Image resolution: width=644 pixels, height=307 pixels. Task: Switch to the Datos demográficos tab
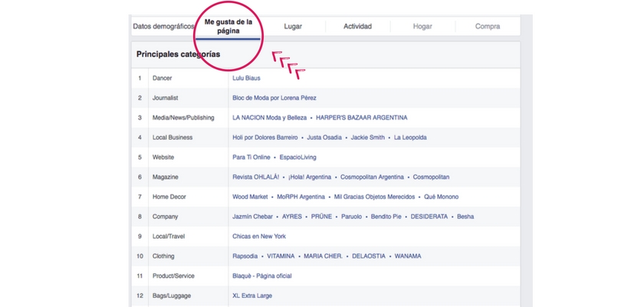pos(163,26)
